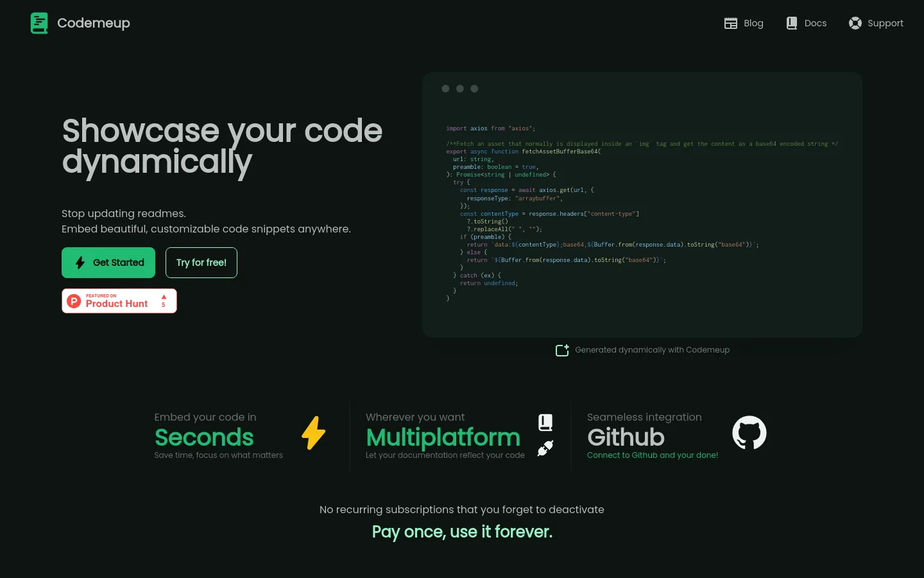
Task: Click Connect to Github and your done!
Action: point(653,455)
